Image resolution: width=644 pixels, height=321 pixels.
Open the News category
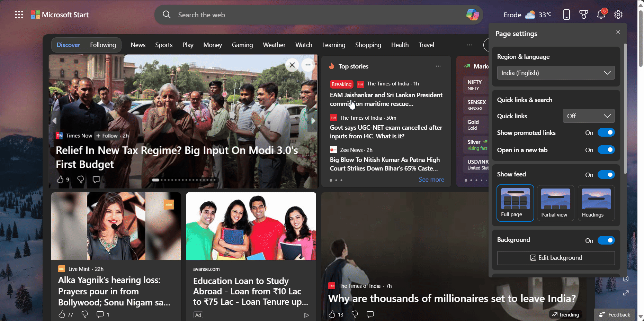click(138, 45)
